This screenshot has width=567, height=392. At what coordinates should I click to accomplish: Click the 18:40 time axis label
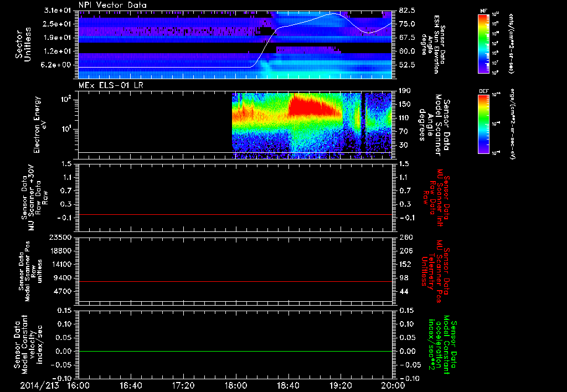pos(288,385)
